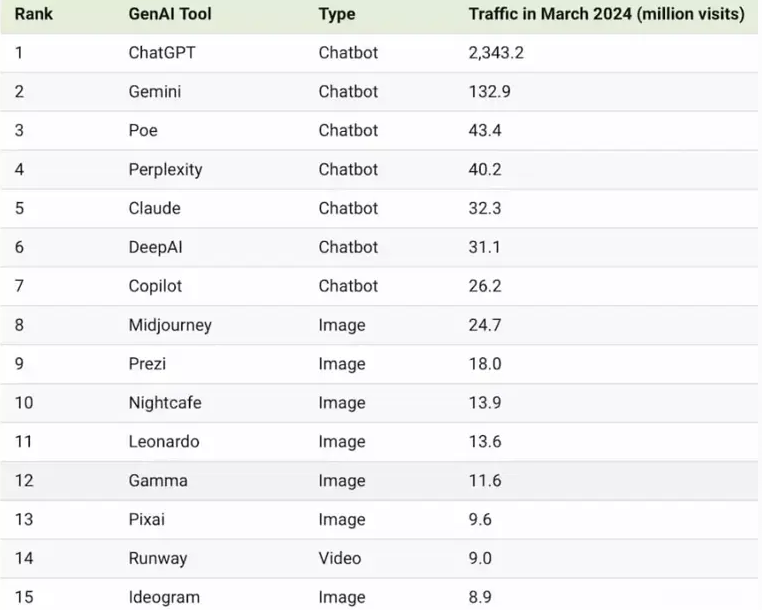Click the Video type cell for Runway
The width and height of the screenshot is (762, 610).
click(x=340, y=559)
